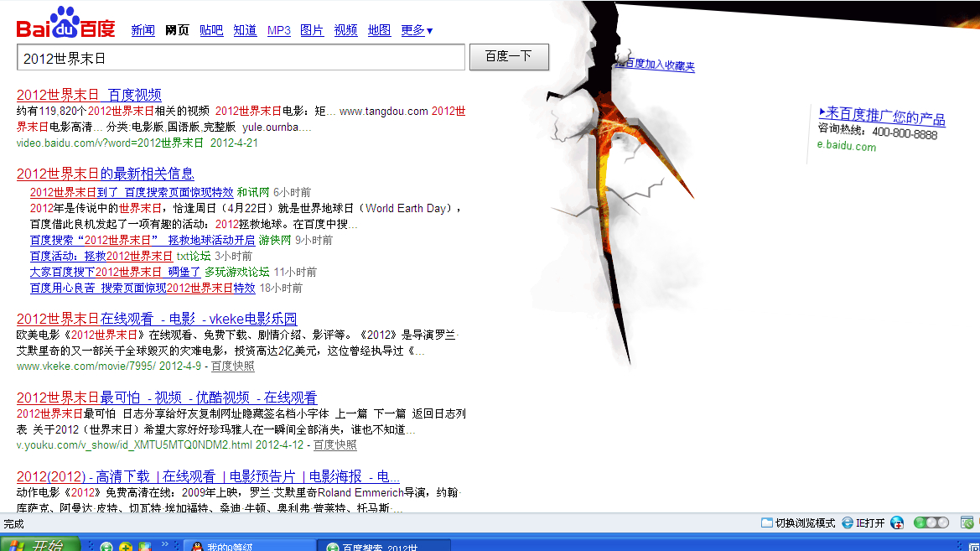Viewport: 980px width, 551px height.
Task: Open the 开始 Start button
Action: click(40, 545)
